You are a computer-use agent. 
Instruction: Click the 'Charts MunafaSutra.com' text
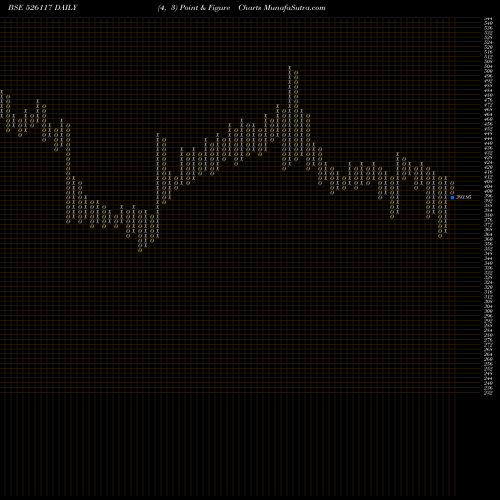click(282, 8)
